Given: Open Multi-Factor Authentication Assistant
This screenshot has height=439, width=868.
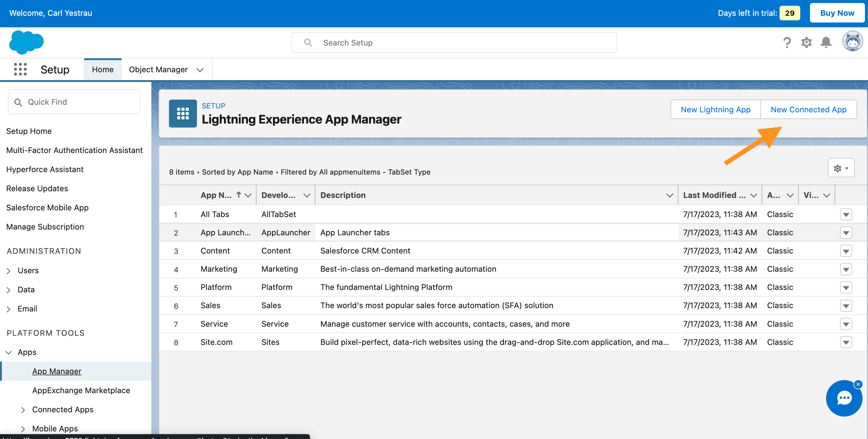Looking at the screenshot, I should [74, 150].
